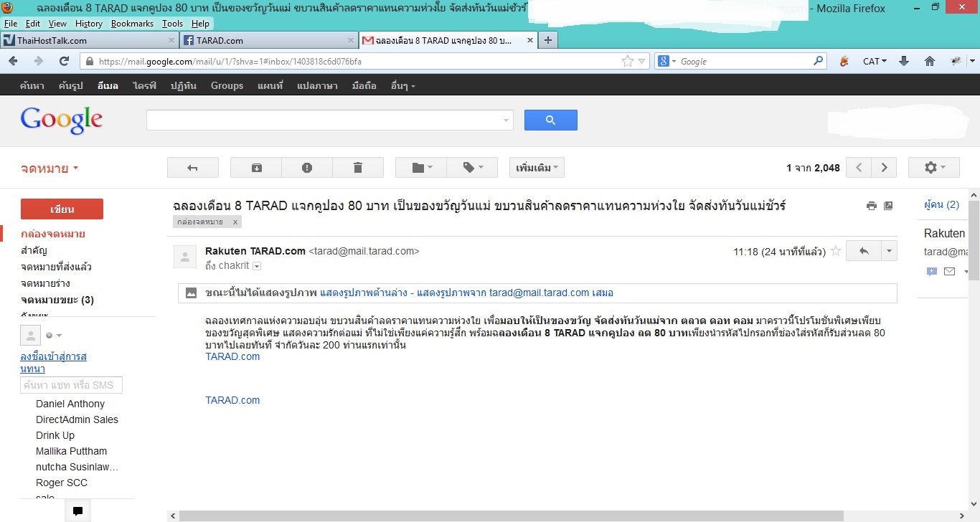Report this email as spam

coord(307,168)
